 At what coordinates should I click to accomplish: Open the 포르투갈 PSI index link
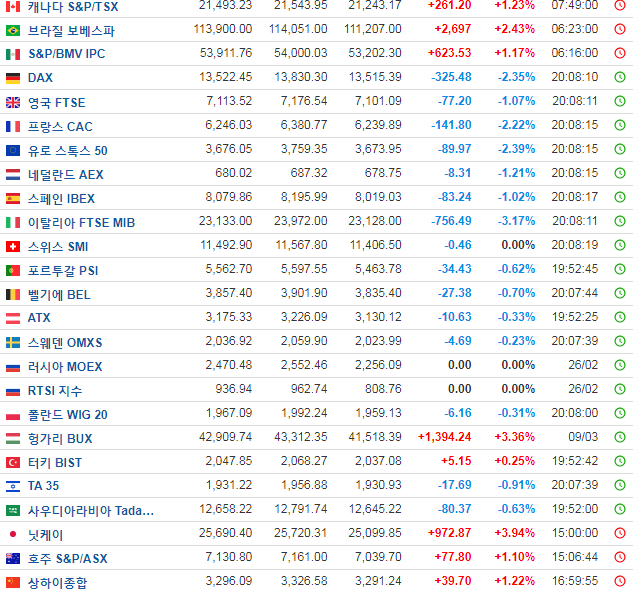pos(63,270)
